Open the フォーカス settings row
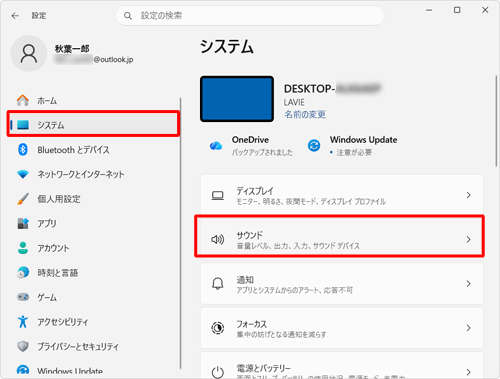The width and height of the screenshot is (500, 379). coord(342,328)
